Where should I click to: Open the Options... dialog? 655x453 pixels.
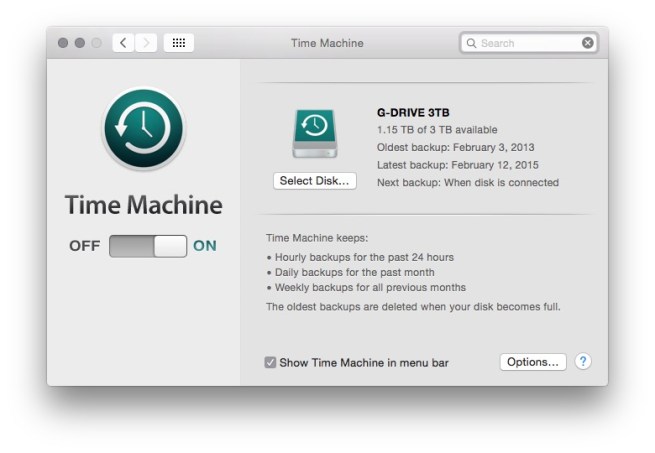point(532,362)
